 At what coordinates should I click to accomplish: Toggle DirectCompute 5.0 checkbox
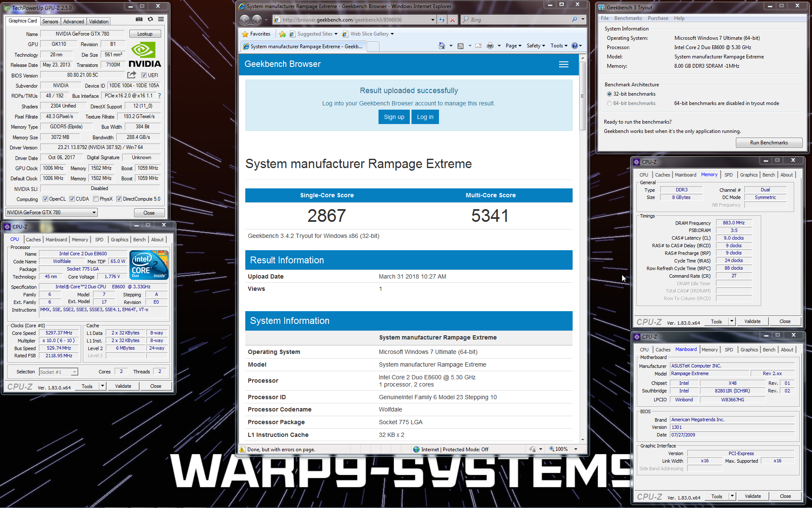(119, 199)
